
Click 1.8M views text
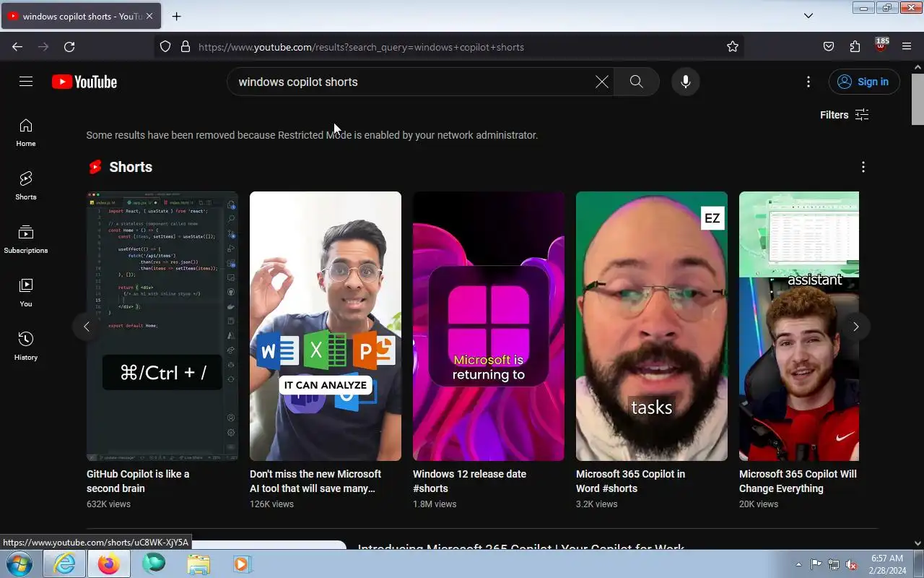(435, 504)
